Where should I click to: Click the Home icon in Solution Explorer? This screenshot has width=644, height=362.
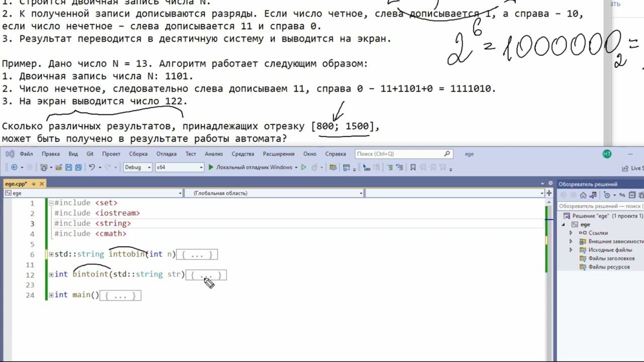583,195
